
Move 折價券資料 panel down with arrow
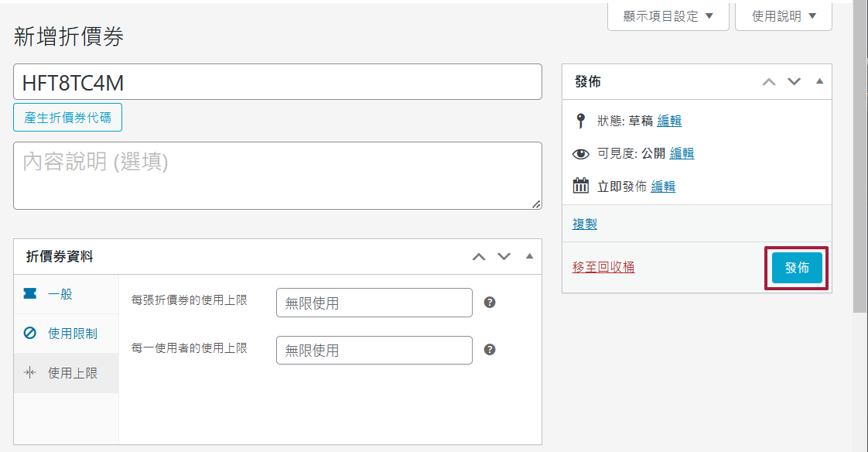[504, 257]
